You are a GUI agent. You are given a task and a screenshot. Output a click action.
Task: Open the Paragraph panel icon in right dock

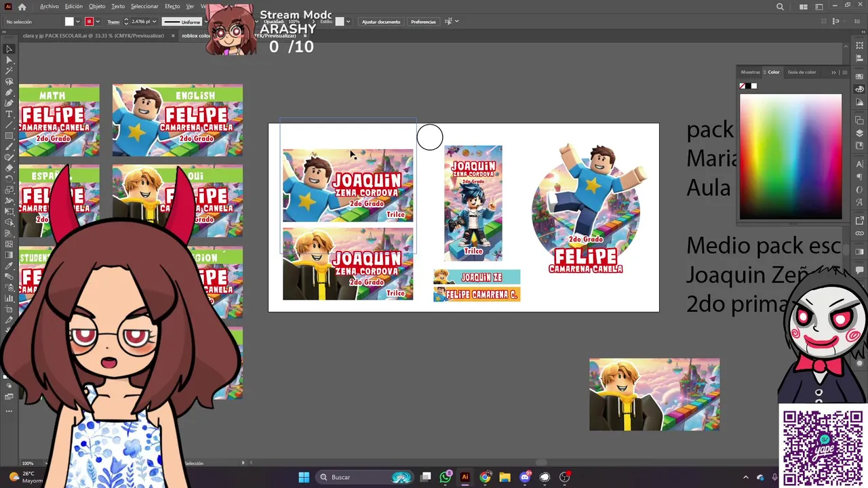860,178
